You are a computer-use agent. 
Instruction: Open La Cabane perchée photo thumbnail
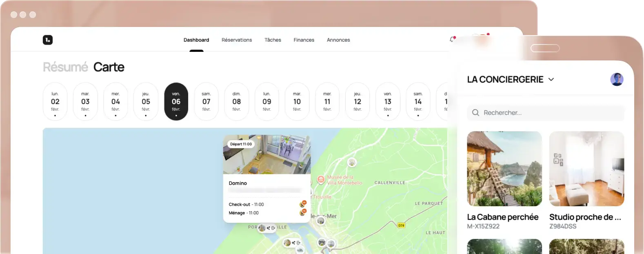504,169
